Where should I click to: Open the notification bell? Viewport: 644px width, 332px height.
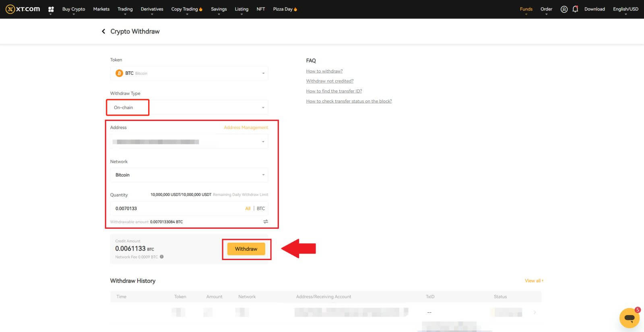[575, 9]
